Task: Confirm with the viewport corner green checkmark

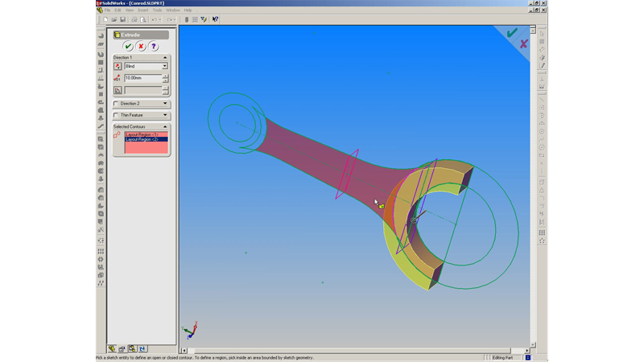Action: [x=512, y=33]
